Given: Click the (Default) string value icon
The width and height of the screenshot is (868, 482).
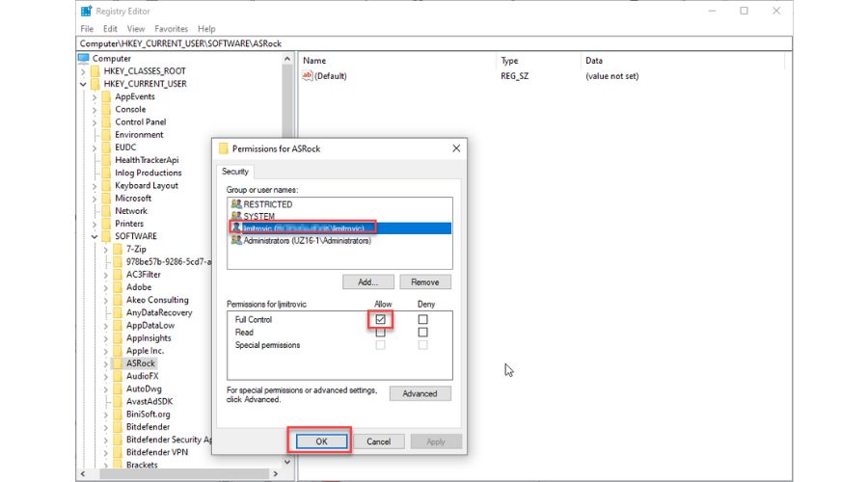Looking at the screenshot, I should (x=308, y=76).
